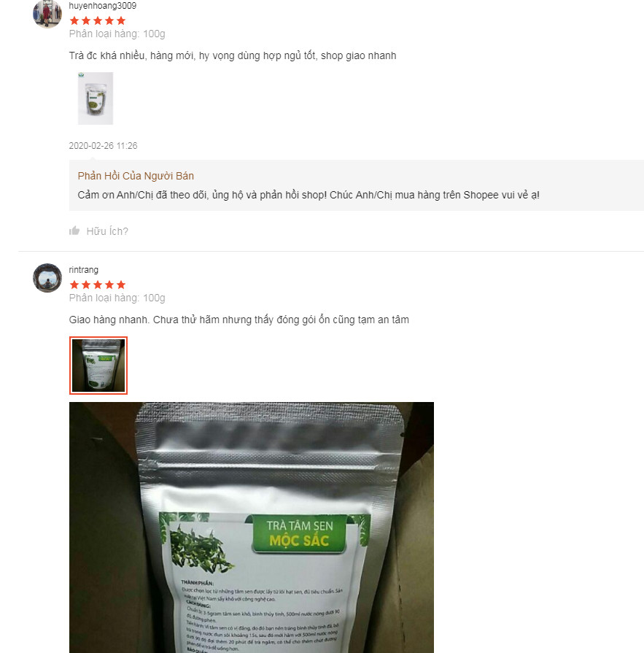Click rintrang's Phân loại hàng: 100g label
The width and height of the screenshot is (644, 653).
117,298
